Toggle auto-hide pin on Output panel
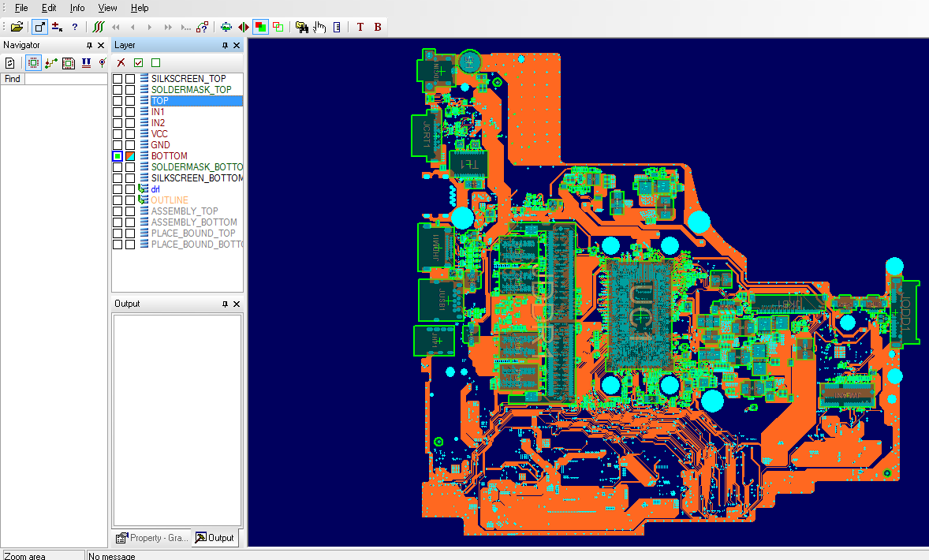929x560 pixels. (x=225, y=304)
